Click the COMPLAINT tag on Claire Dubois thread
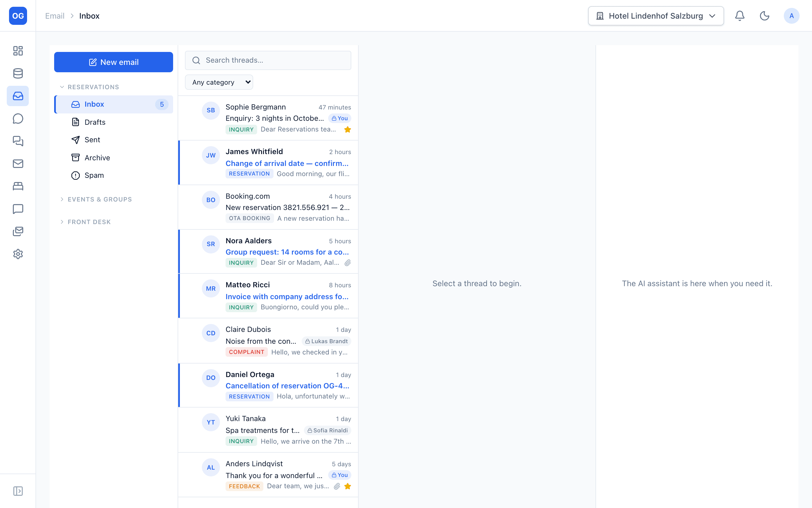Image resolution: width=812 pixels, height=508 pixels. coord(246,352)
